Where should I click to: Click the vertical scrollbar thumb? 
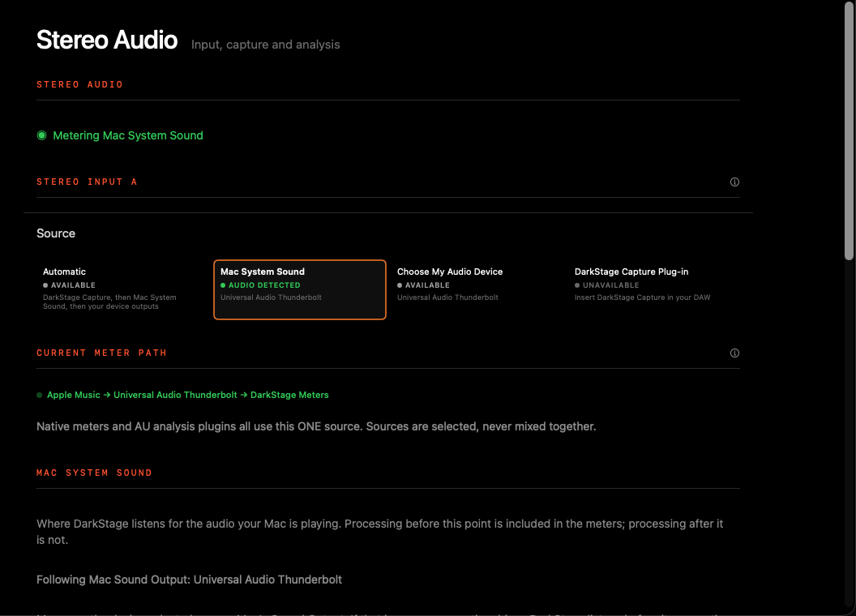click(x=849, y=131)
